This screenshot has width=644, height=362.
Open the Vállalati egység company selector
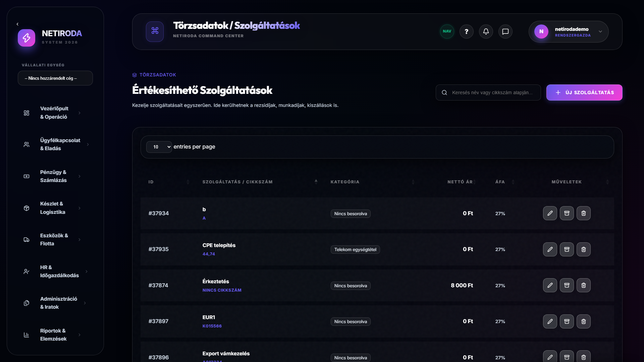[x=55, y=78]
